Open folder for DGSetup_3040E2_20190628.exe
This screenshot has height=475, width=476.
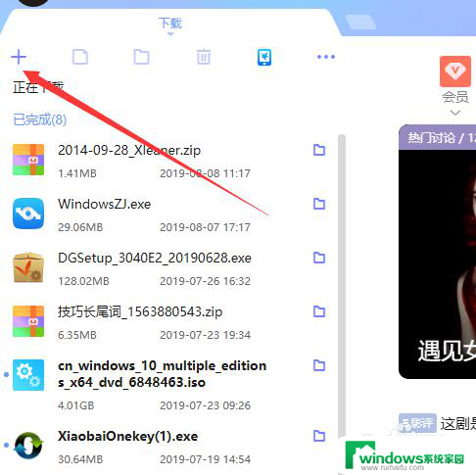pos(319,258)
